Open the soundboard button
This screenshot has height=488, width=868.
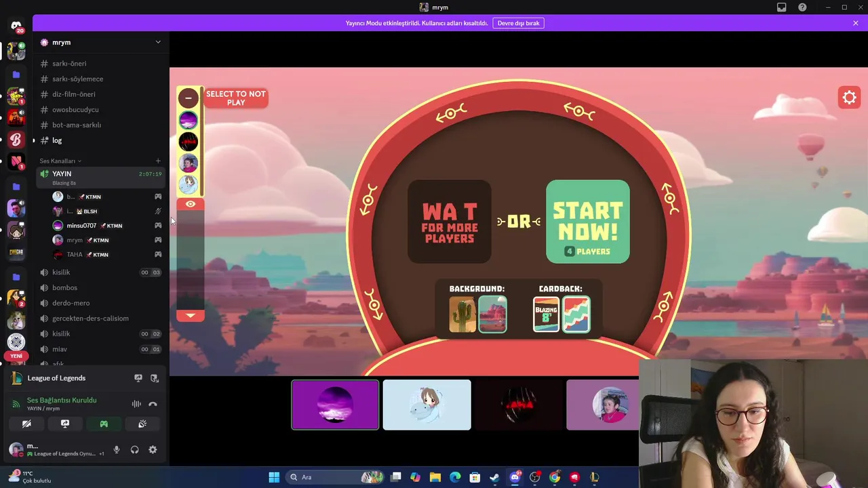(x=142, y=424)
